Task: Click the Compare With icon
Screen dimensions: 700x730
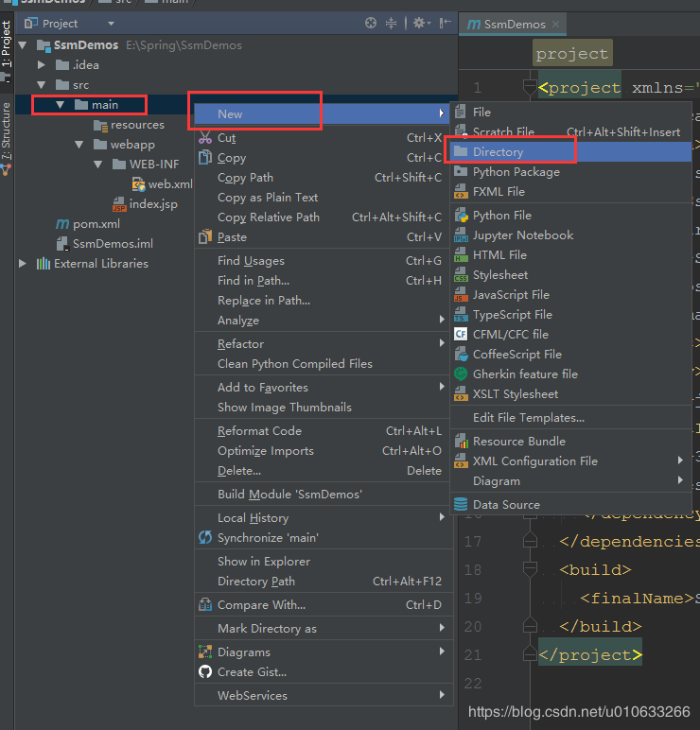Action: (x=205, y=605)
